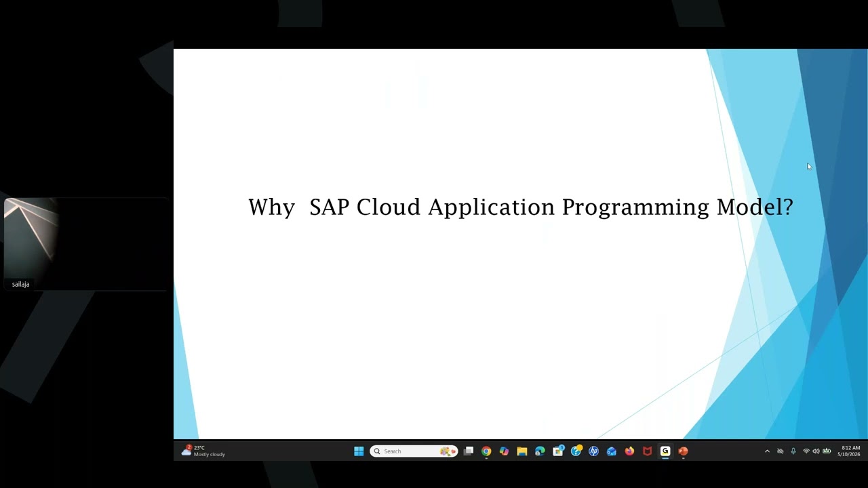
Task: Launch Firefox from the taskbar
Action: coord(629,451)
